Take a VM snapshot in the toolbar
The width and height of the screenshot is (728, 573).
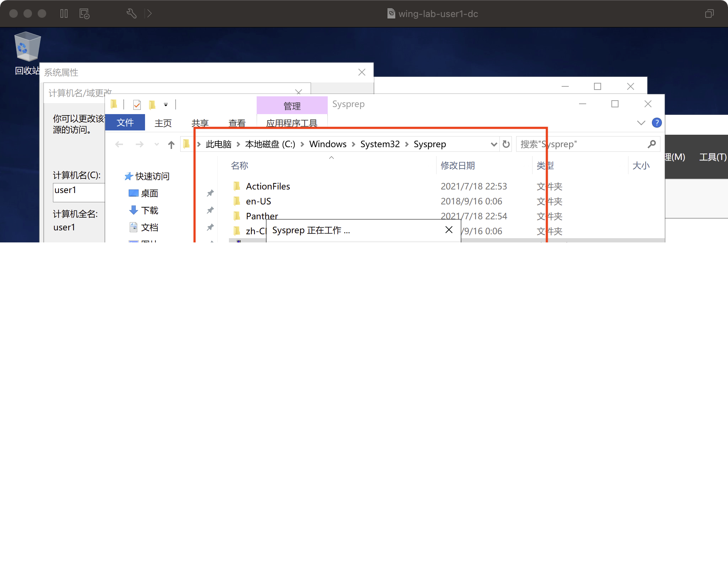click(84, 14)
